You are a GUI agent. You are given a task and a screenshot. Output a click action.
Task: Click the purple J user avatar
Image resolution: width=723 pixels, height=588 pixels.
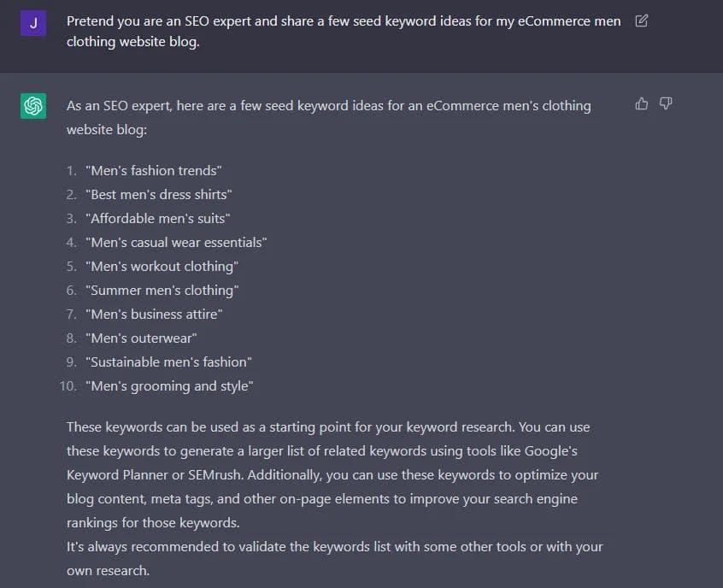pyautogui.click(x=33, y=24)
